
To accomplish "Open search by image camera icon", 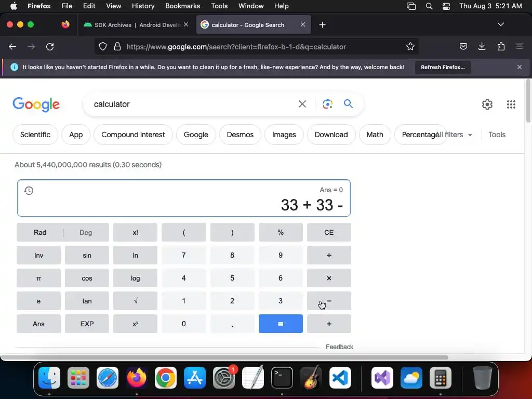I will [x=327, y=104].
